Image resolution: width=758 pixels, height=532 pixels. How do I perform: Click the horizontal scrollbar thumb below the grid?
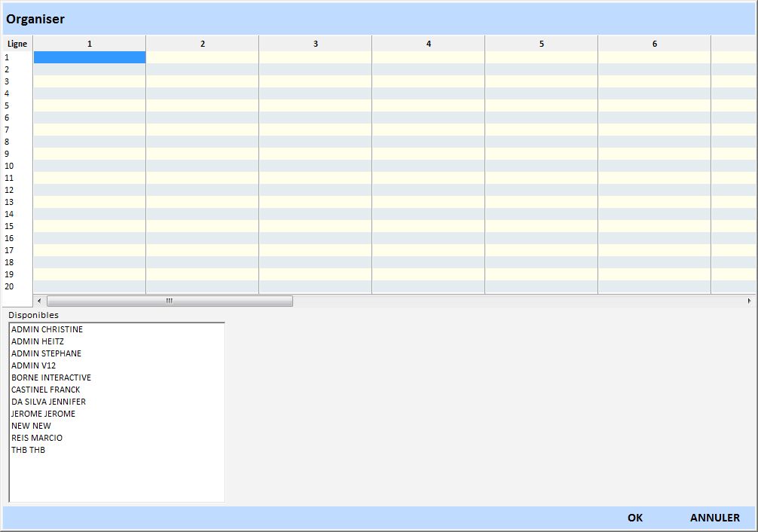click(170, 300)
